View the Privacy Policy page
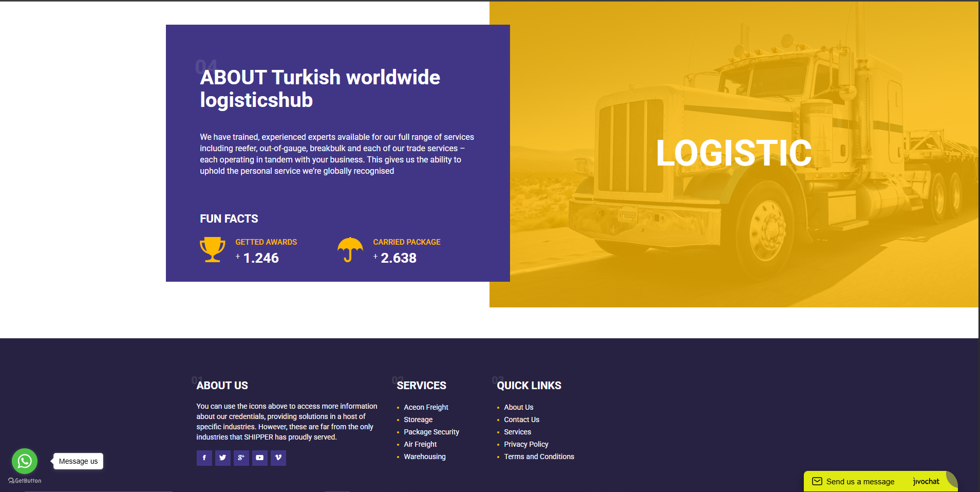The height and width of the screenshot is (492, 980). click(x=526, y=444)
